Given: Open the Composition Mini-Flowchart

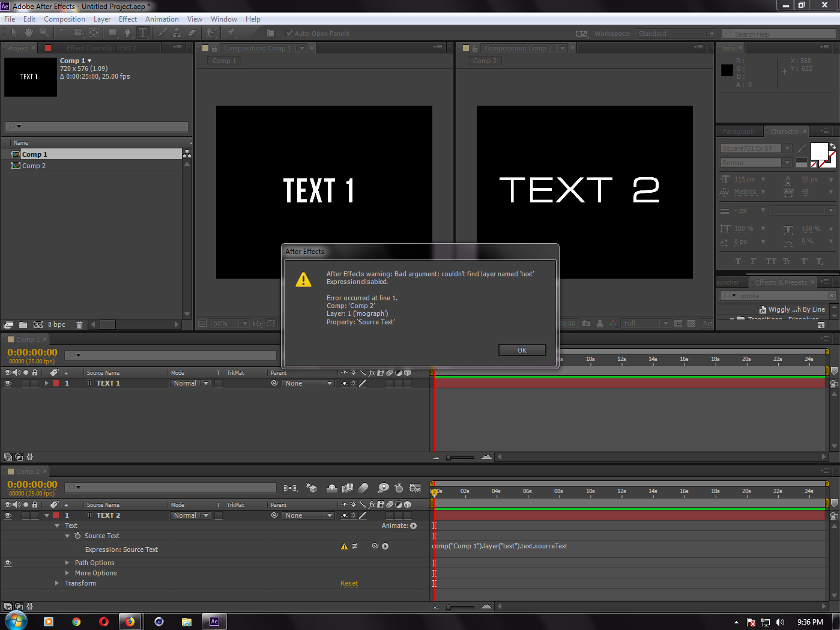Looking at the screenshot, I should (291, 488).
